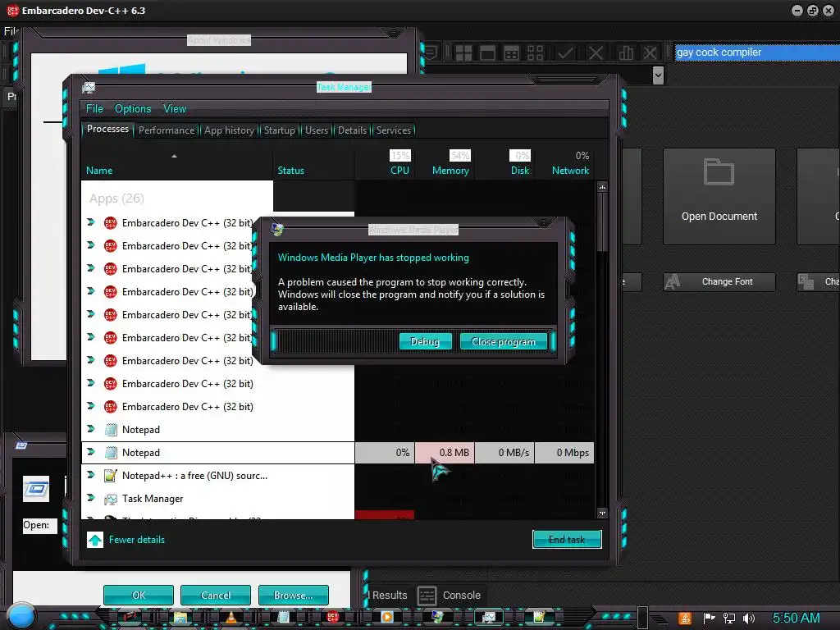
Task: Click OK in the Run dialog
Action: point(138,595)
